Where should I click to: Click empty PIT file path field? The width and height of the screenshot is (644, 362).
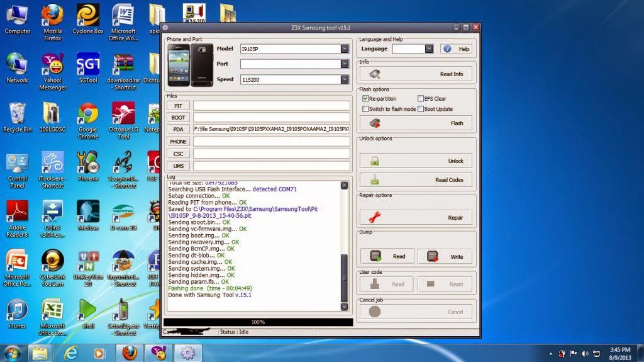[272, 106]
